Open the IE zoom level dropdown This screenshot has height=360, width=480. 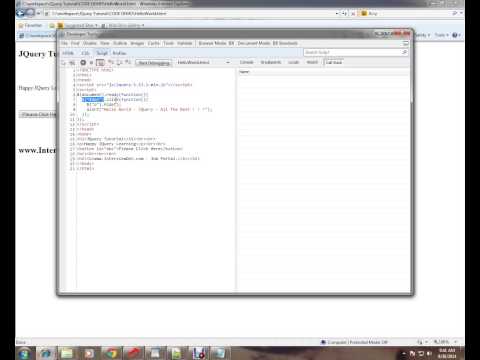(445, 342)
